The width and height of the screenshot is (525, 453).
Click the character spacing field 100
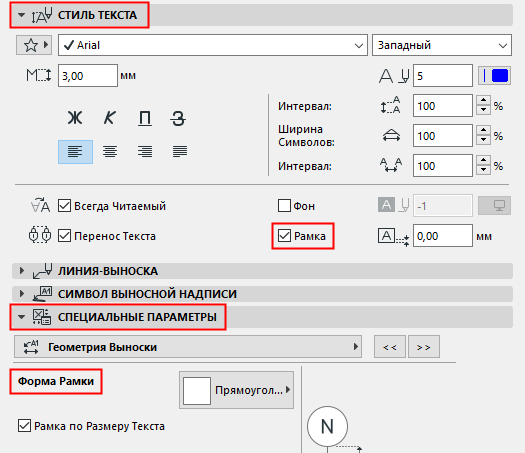(x=443, y=165)
